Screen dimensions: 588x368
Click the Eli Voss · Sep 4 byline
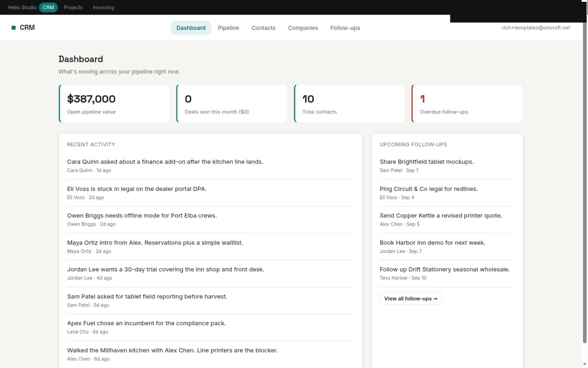[397, 197]
